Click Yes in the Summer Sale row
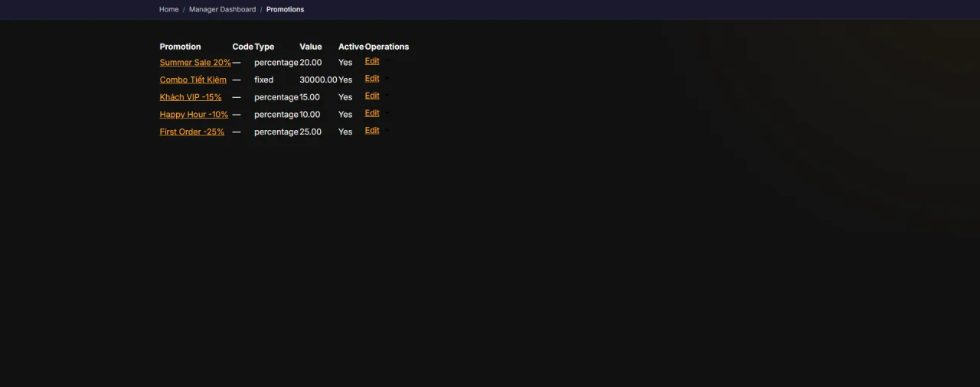 [345, 63]
